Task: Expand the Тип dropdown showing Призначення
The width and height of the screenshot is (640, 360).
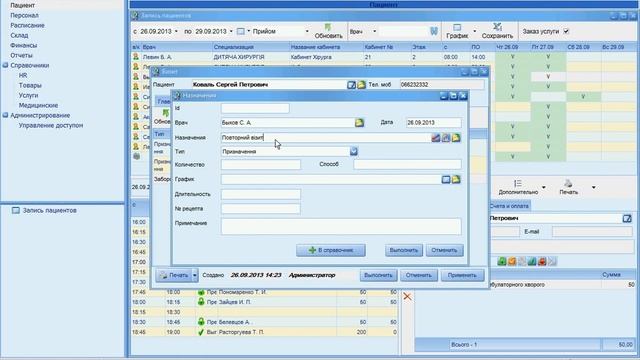Action: coord(353,151)
